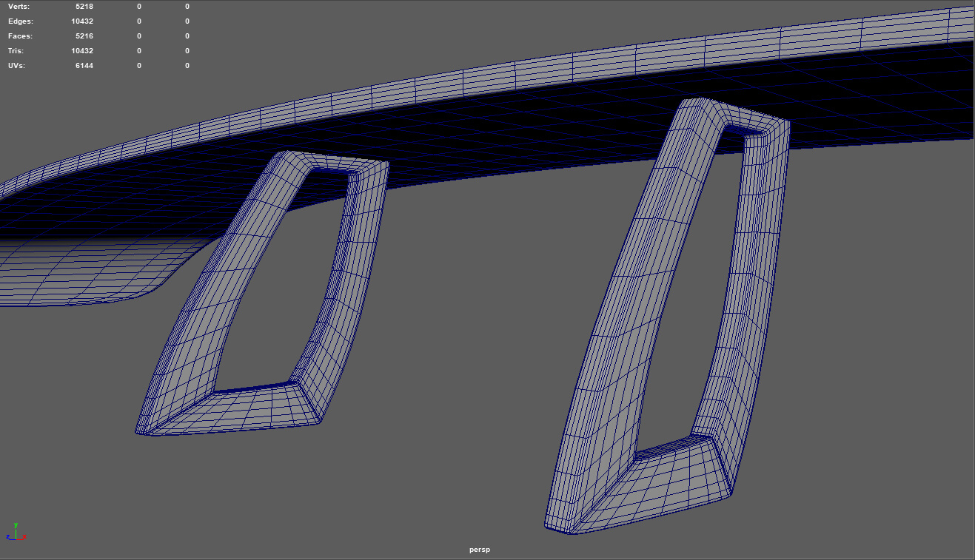Click the "Tris:" heads-up display label
The image size is (975, 560).
pos(16,51)
